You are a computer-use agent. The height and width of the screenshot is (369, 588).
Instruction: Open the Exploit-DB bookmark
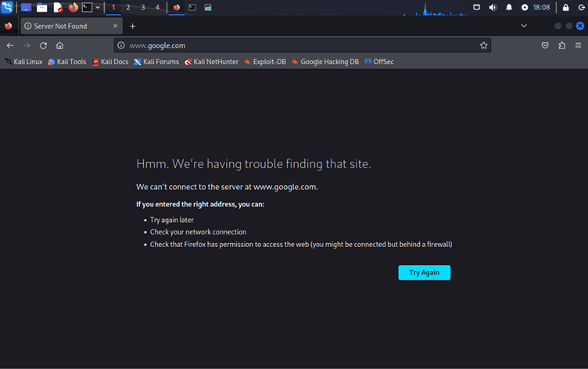click(264, 62)
